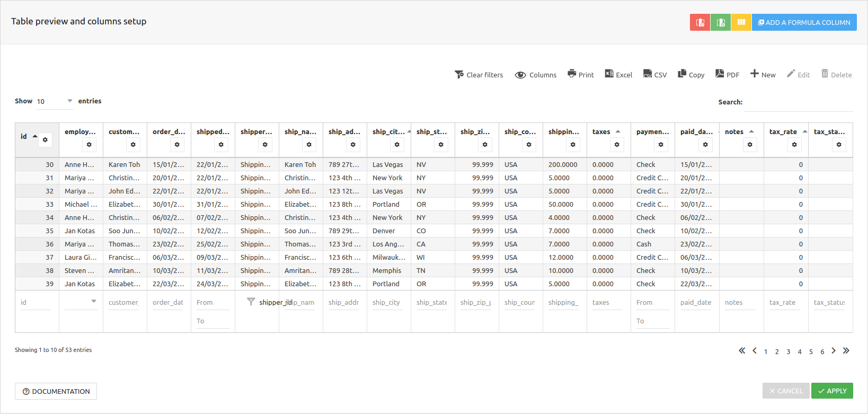Open settings gear for shipped... column
The width and height of the screenshot is (868, 414).
(x=221, y=145)
